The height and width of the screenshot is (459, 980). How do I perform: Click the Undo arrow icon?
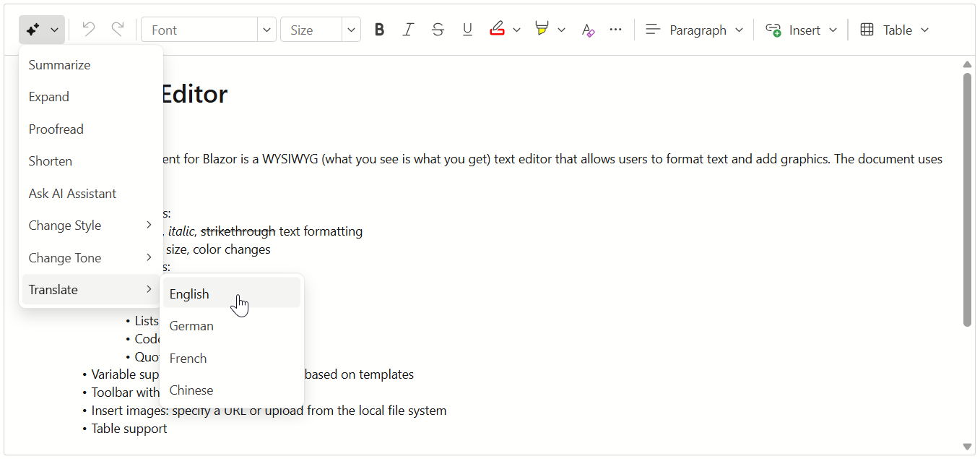(x=89, y=30)
